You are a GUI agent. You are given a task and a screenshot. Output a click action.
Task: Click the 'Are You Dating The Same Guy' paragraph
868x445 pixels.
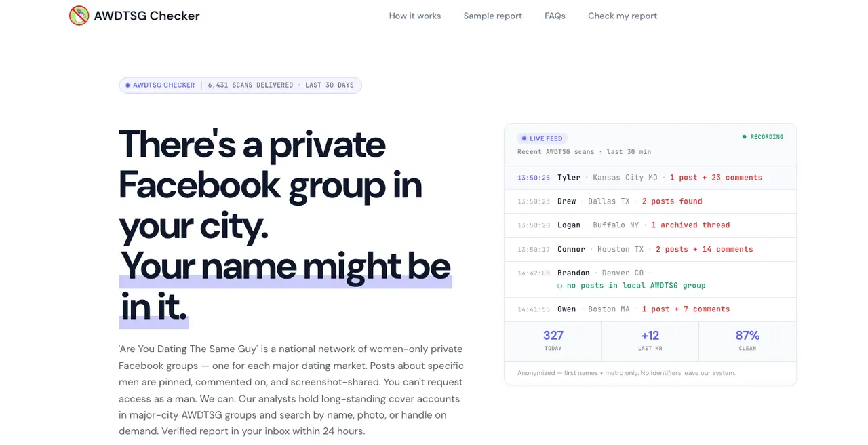pyautogui.click(x=291, y=390)
